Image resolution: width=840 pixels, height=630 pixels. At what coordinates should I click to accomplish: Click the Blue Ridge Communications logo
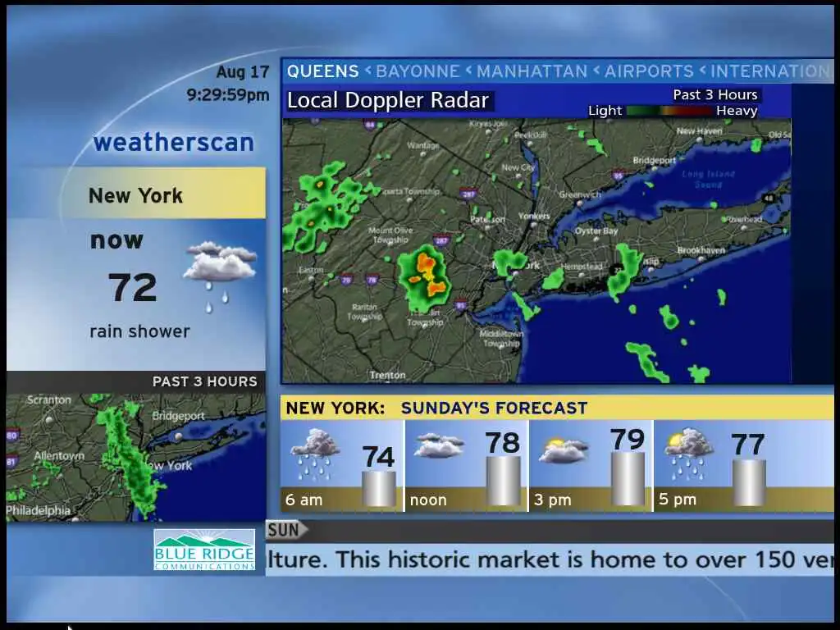[204, 550]
